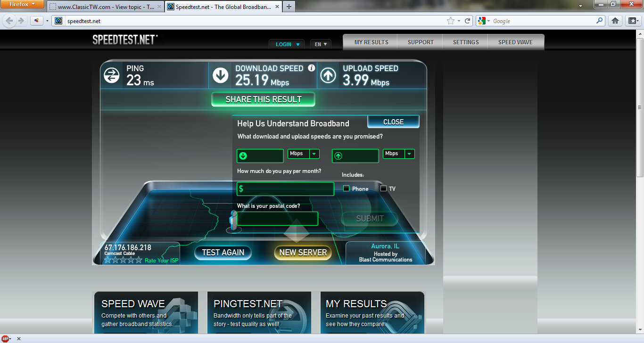Expand the LOGIN dropdown
This screenshot has height=343, width=644.
pos(287,44)
